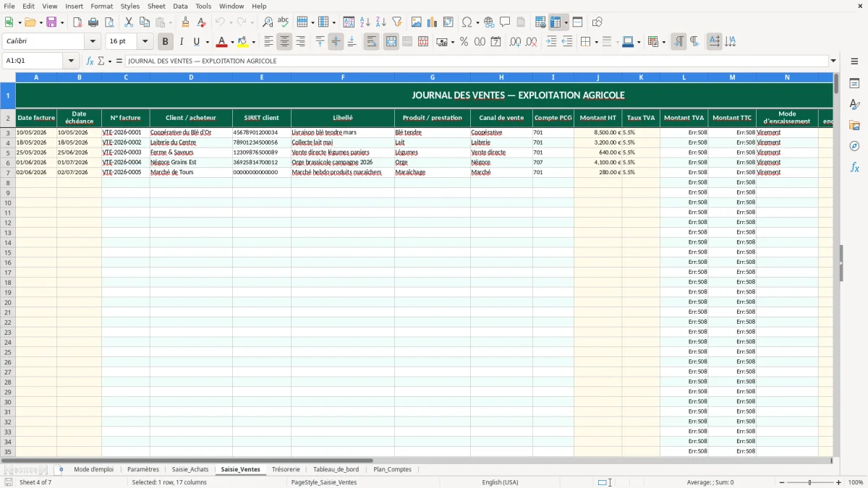Open Name Box dropdown arrow
Screen dimensions: 868x488
point(71,61)
